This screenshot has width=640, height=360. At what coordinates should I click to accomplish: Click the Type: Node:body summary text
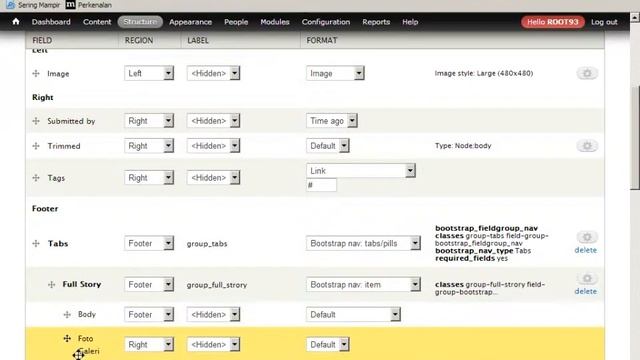coord(463,146)
